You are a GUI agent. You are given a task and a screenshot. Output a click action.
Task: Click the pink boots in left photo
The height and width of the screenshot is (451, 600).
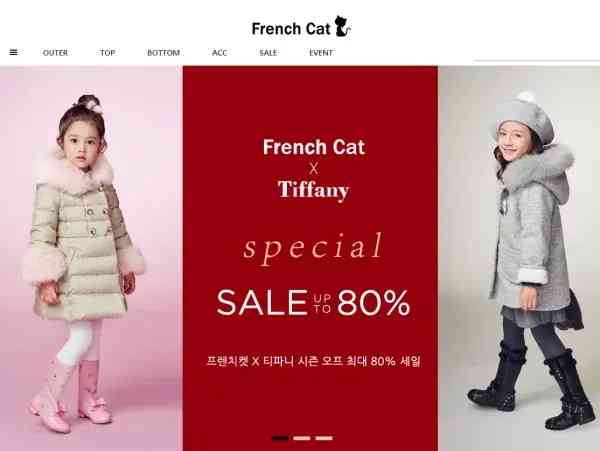[72, 396]
